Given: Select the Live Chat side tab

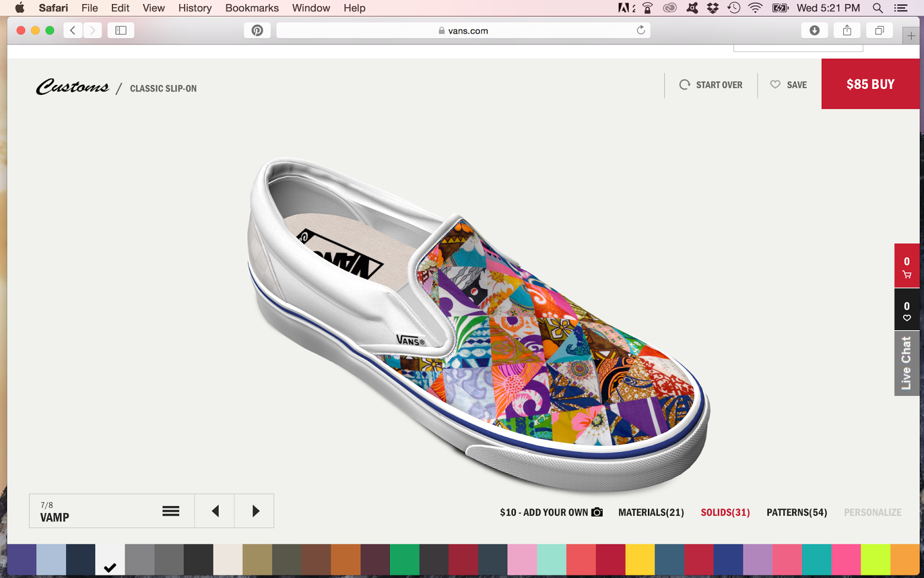Looking at the screenshot, I should pyautogui.click(x=907, y=363).
